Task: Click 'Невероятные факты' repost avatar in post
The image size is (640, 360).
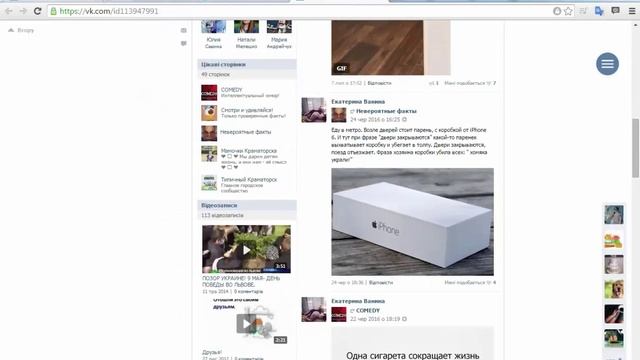Action: (339, 115)
